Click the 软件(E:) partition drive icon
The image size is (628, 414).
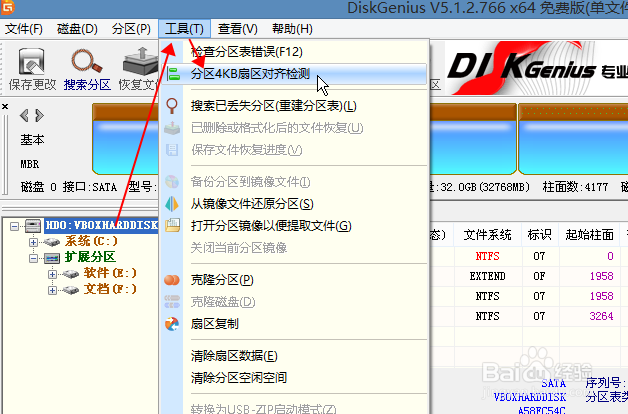coord(70,274)
